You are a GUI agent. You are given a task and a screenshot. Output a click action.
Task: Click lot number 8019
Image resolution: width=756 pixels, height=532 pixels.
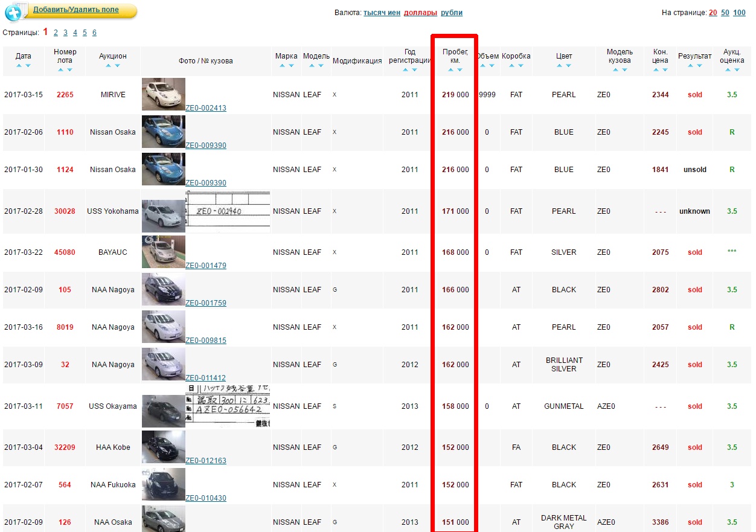tap(65, 327)
